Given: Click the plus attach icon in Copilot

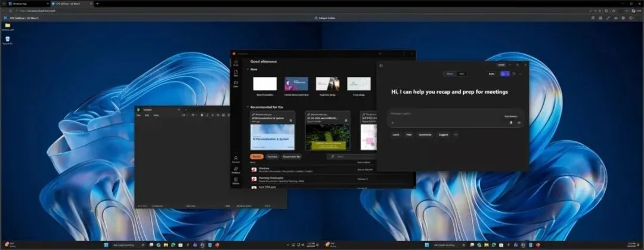Looking at the screenshot, I should click(392, 122).
